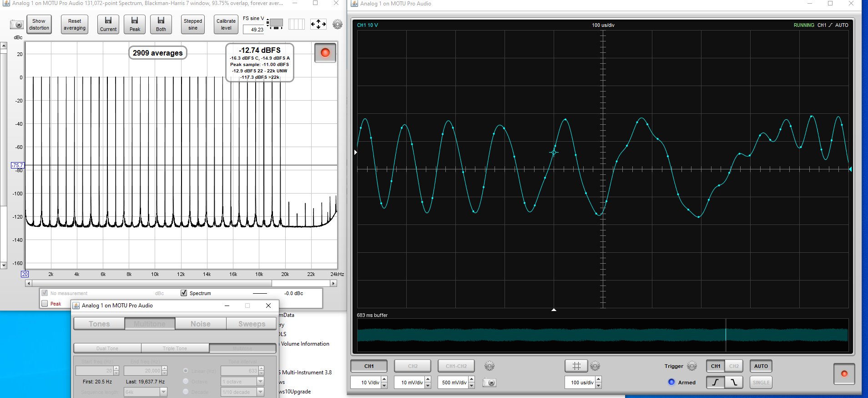Screen dimensions: 868x398
Task: Uncheck the Spectrum trace checkbox
Action: point(184,293)
